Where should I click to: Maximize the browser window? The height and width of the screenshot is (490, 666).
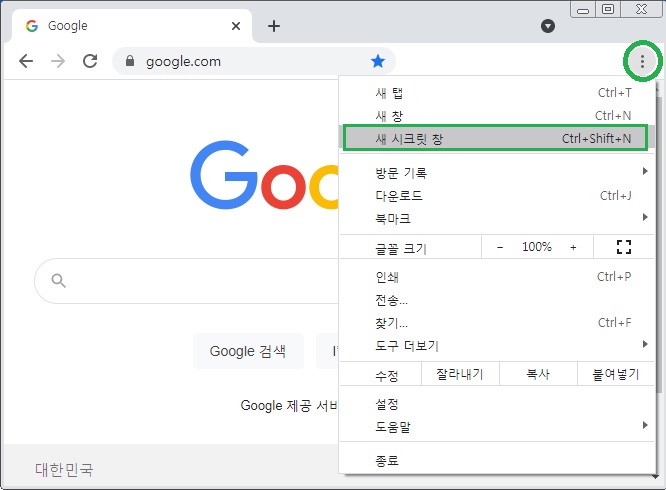pyautogui.click(x=608, y=9)
